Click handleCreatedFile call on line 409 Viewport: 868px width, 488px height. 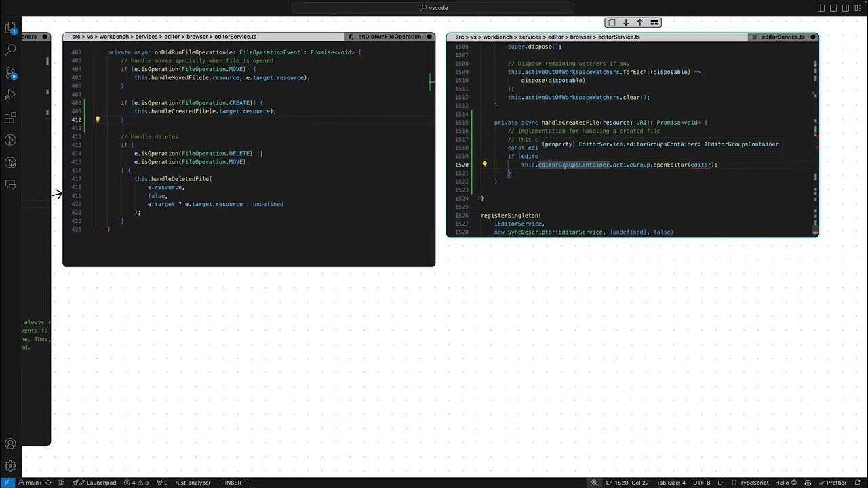(x=180, y=111)
